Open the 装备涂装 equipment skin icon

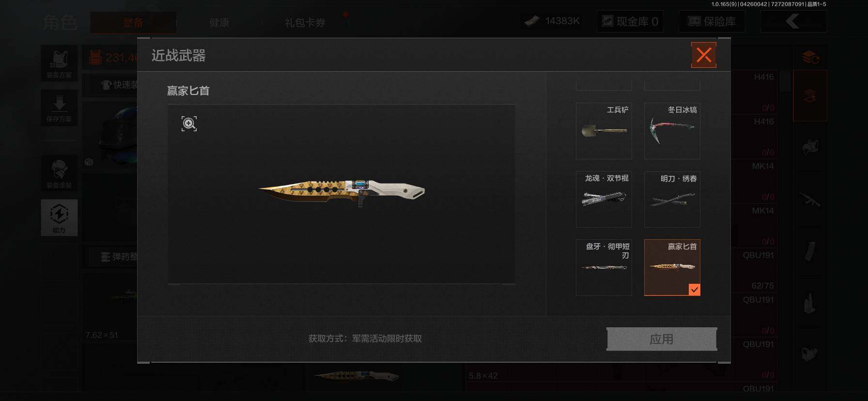click(x=59, y=173)
